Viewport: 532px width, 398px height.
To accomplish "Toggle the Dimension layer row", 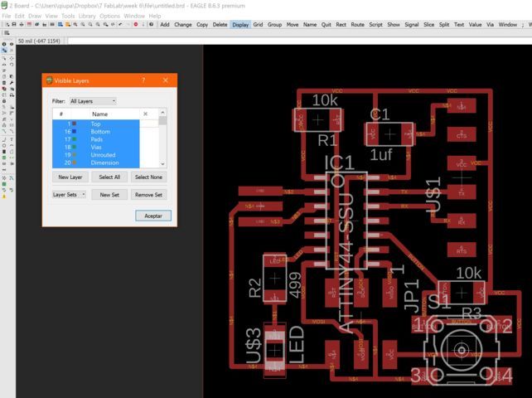I will click(x=95, y=163).
